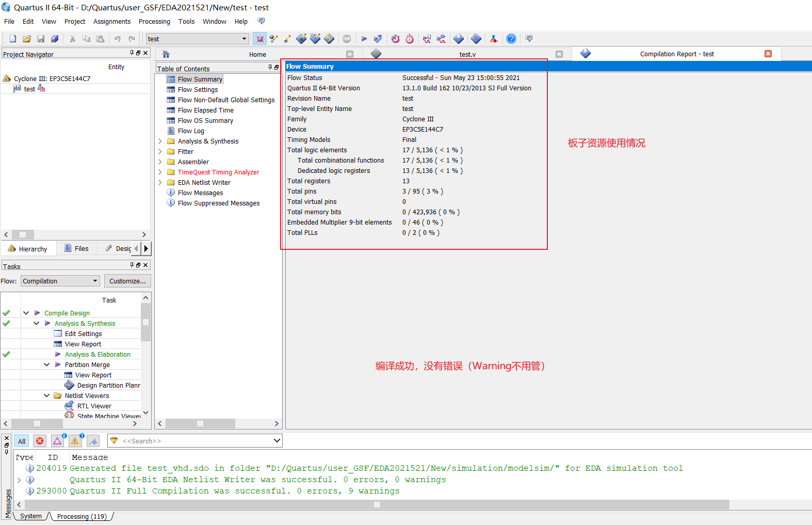Click the Cut scissors icon
This screenshot has width=812, height=525.
[72, 39]
